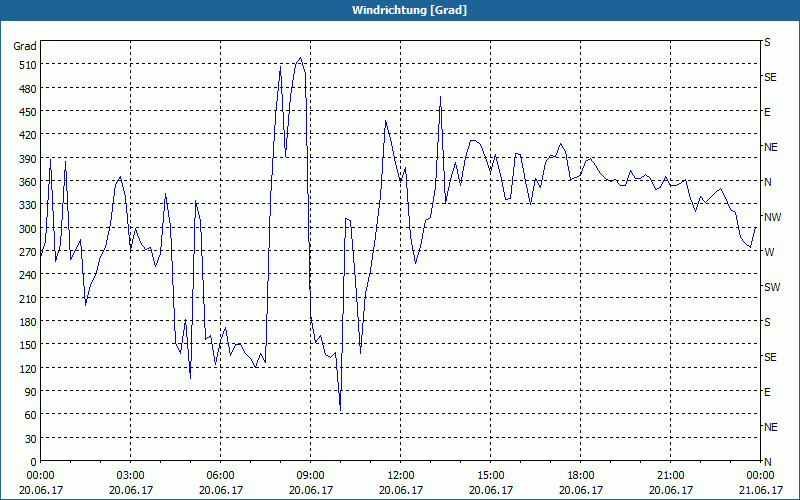Click the S compass label at the 180 level
Screen dimensions: 800x500
point(767,322)
